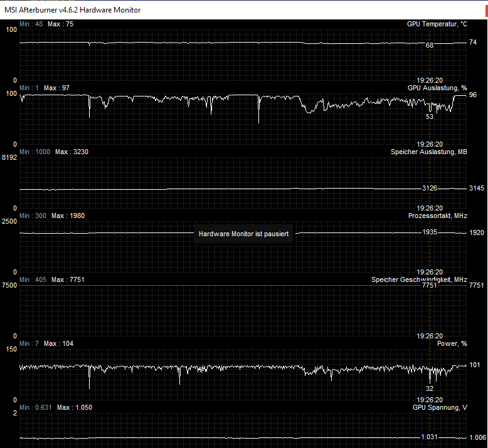Select the Power, % graph label
The height and width of the screenshot is (448, 488).
(452, 343)
